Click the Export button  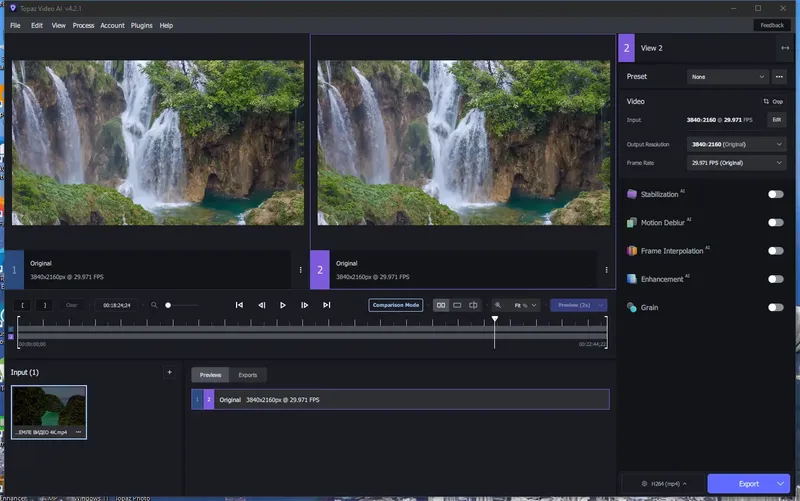coord(748,484)
